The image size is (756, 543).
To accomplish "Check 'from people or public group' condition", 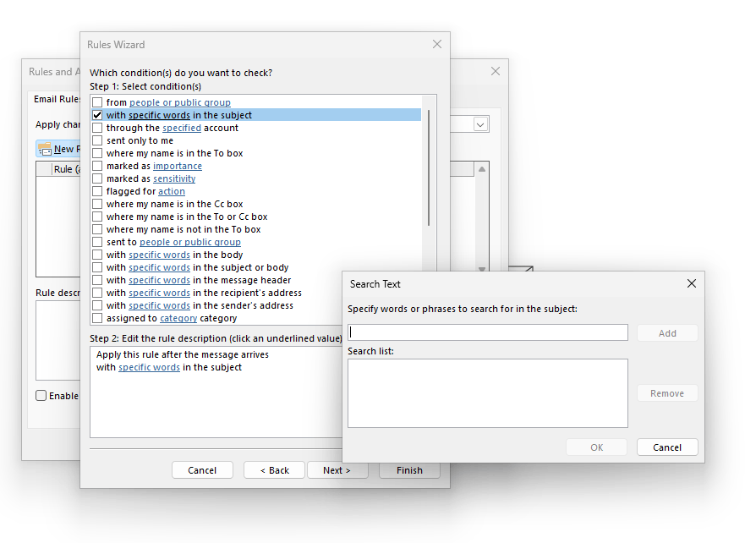I will (97, 102).
